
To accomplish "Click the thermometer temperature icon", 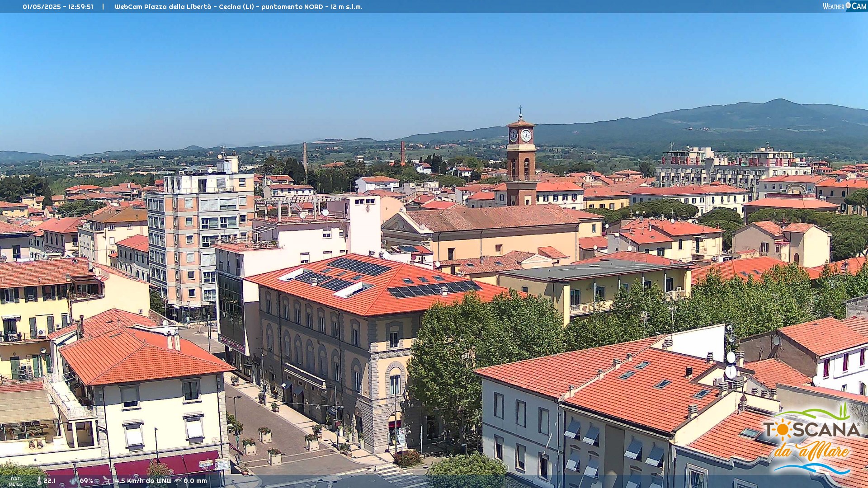I will pos(39,481).
